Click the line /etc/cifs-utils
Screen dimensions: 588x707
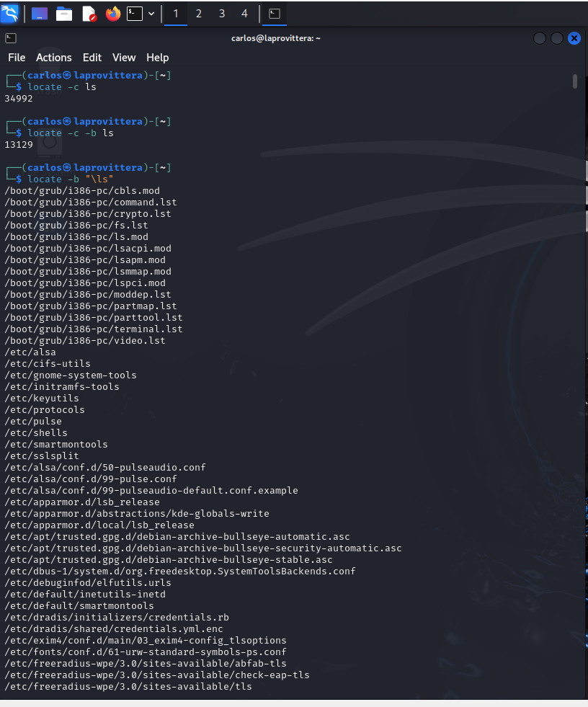(48, 363)
